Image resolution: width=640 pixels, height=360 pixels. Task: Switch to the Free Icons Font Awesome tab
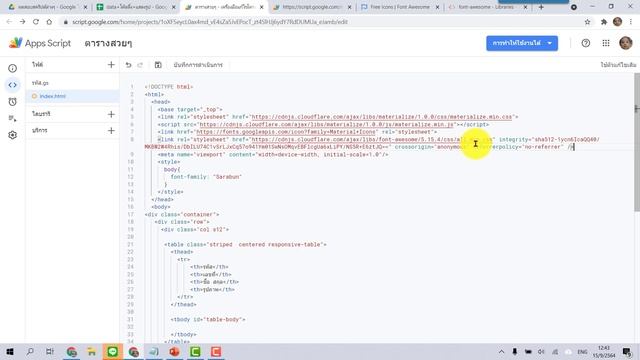tap(400, 7)
